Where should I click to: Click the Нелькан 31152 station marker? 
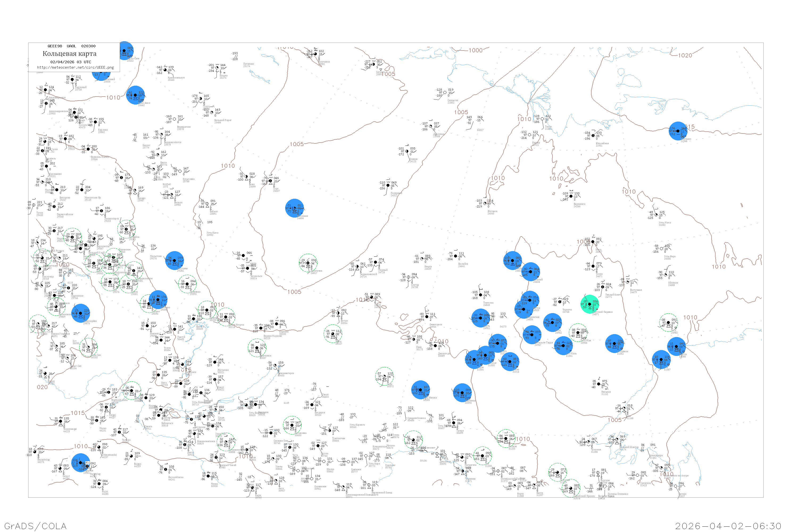click(598, 384)
